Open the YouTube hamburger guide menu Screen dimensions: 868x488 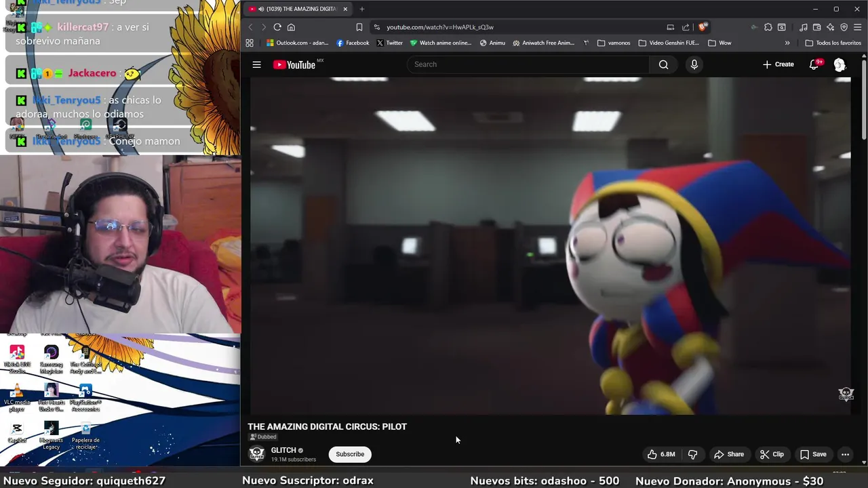point(256,64)
